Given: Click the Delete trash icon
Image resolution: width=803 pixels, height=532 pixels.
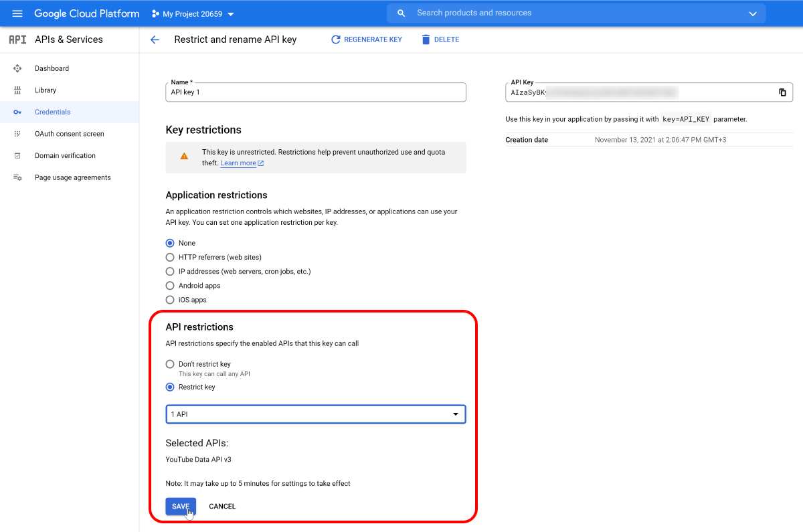Looking at the screenshot, I should (426, 39).
